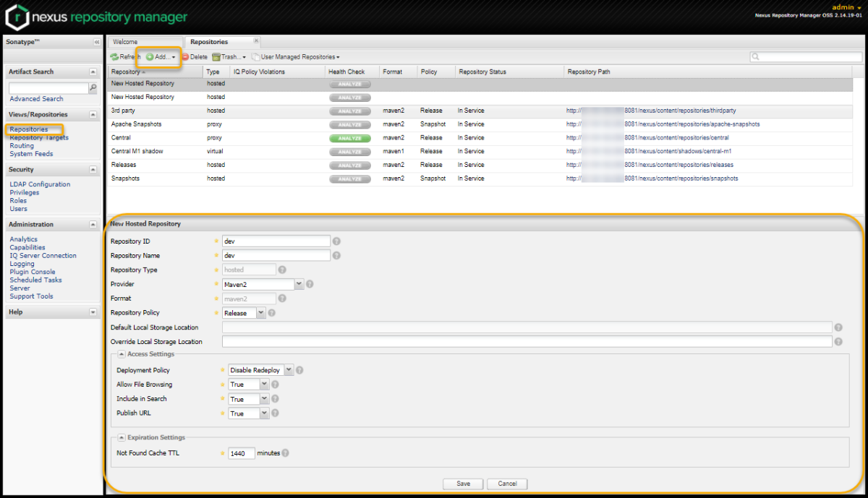Show help for Not Found Cache TTL
This screenshot has height=498, width=868.
(x=285, y=453)
